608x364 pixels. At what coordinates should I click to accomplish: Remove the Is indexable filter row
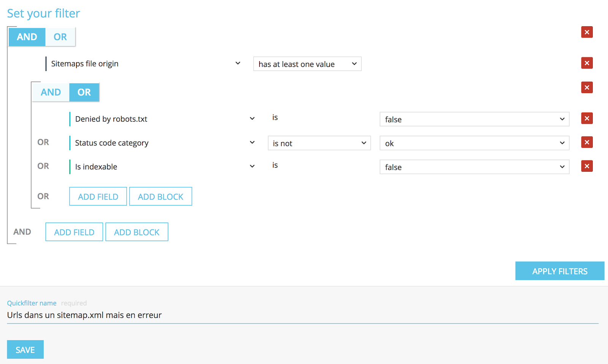point(587,166)
